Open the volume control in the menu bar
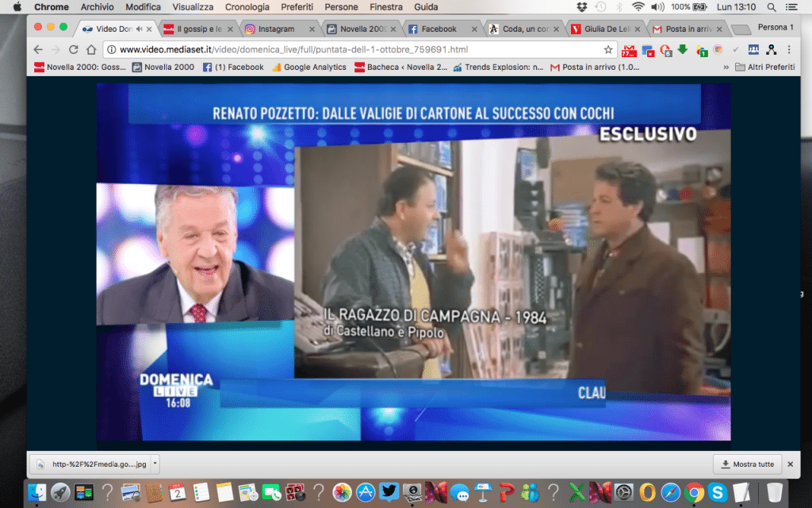812x508 pixels. [x=657, y=6]
